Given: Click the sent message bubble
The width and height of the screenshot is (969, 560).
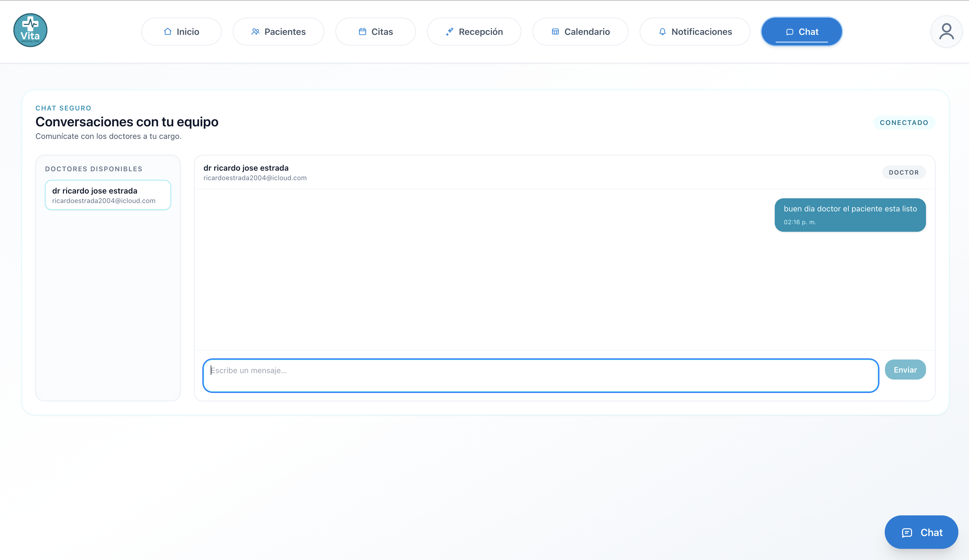Looking at the screenshot, I should [850, 215].
